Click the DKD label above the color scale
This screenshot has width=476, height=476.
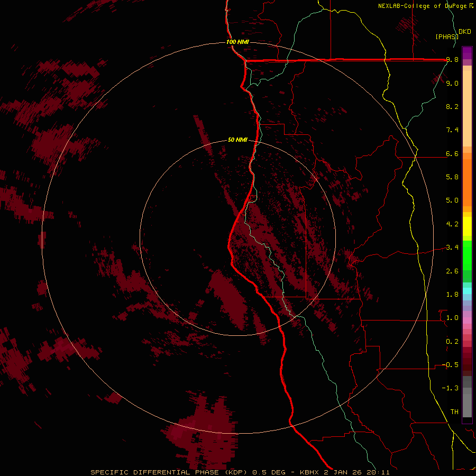(465, 32)
